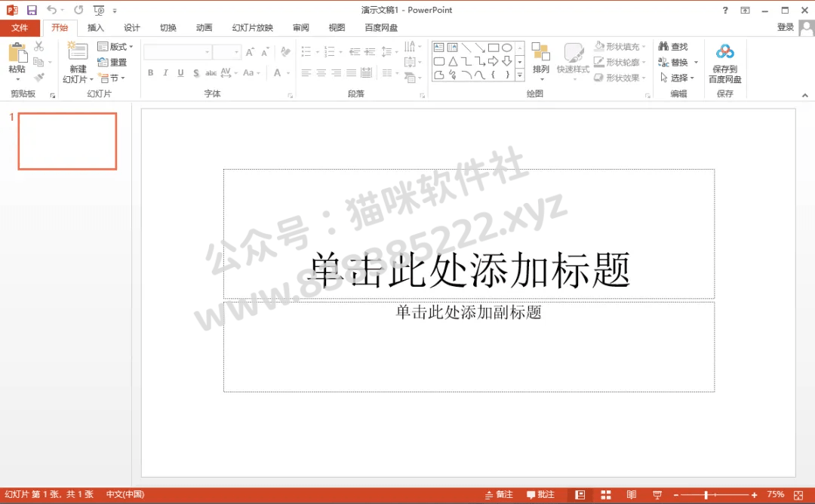Select slide 1 thumbnail
This screenshot has height=504, width=815.
(68, 141)
